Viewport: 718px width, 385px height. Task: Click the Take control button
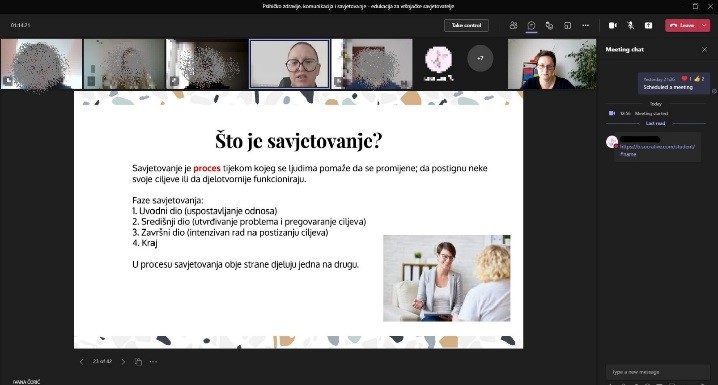pyautogui.click(x=466, y=26)
